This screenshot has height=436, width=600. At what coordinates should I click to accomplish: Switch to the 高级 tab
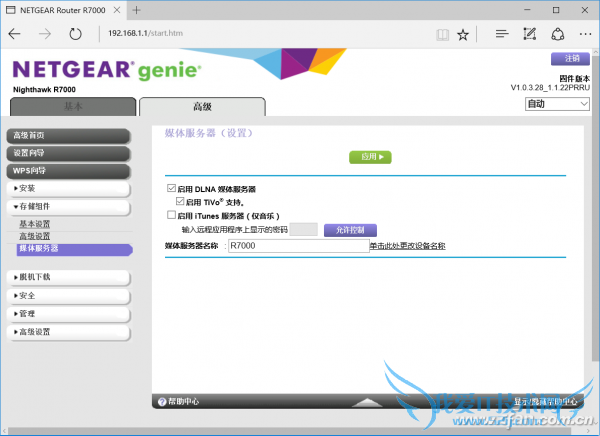pos(202,106)
